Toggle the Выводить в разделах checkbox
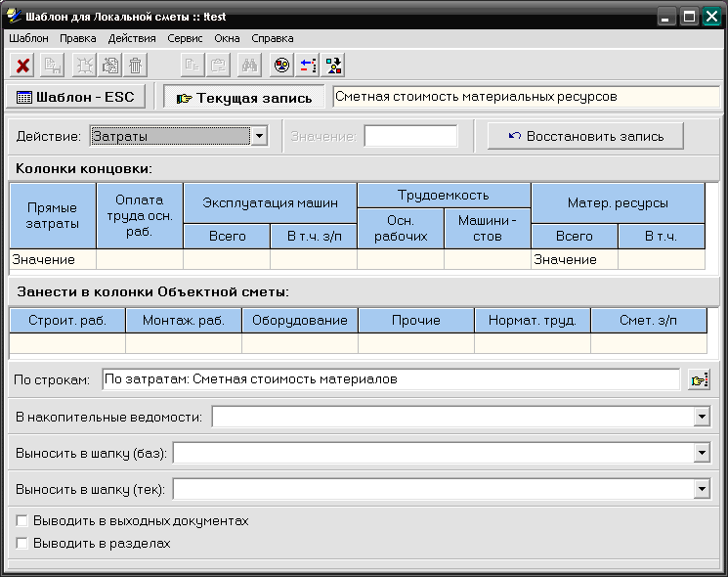The width and height of the screenshot is (728, 577). [x=22, y=543]
